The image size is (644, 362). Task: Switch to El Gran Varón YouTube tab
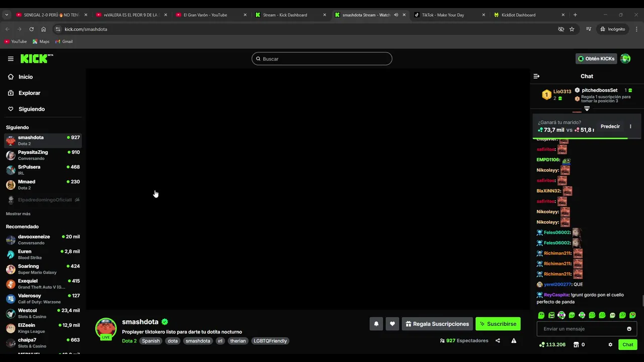(211, 15)
